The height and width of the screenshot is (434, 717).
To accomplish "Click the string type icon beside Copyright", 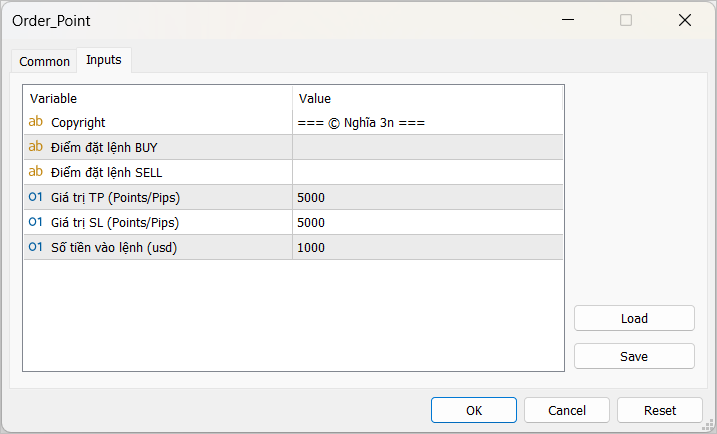I will [36, 122].
